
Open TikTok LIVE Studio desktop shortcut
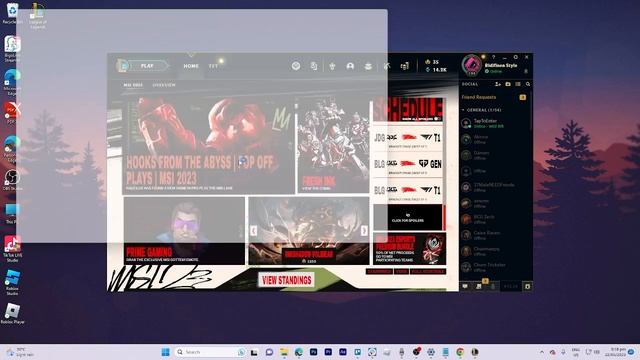pyautogui.click(x=12, y=249)
